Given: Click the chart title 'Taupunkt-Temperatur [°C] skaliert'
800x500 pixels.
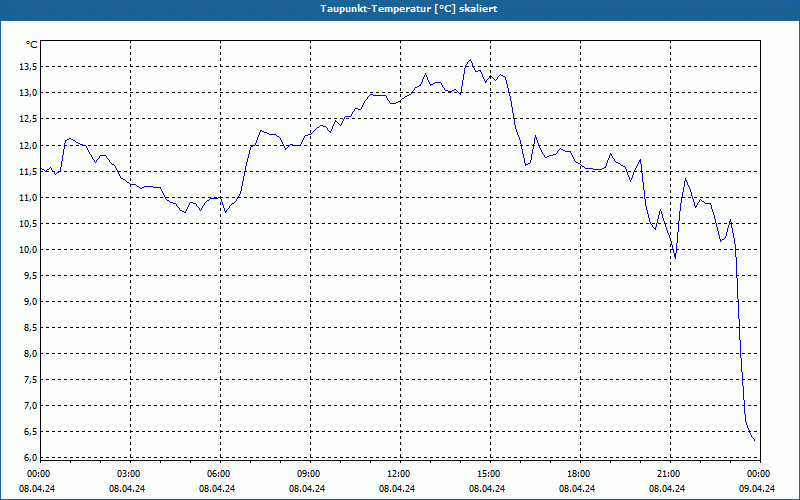Looking at the screenshot, I should [409, 9].
